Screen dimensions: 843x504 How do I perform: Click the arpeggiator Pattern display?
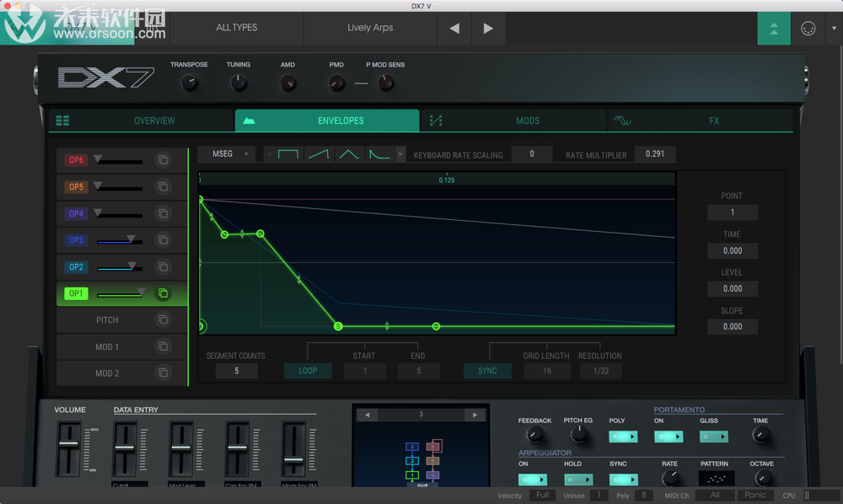click(x=716, y=478)
